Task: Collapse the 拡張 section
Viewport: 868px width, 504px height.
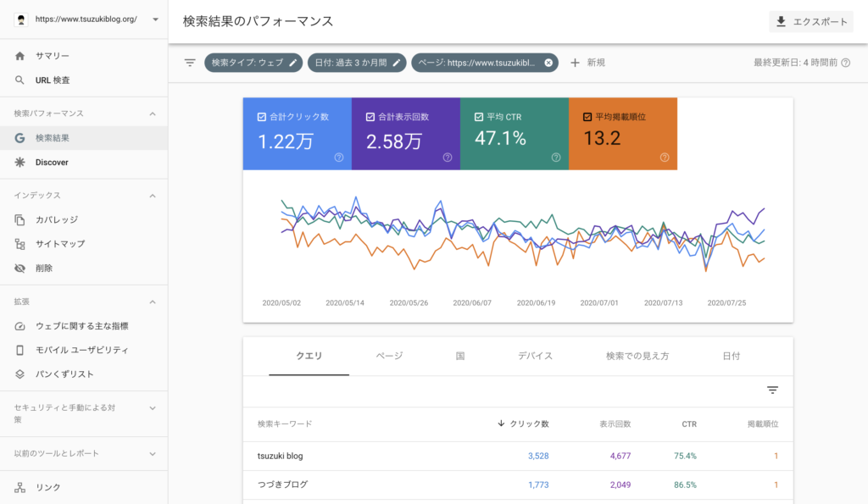Action: tap(153, 302)
